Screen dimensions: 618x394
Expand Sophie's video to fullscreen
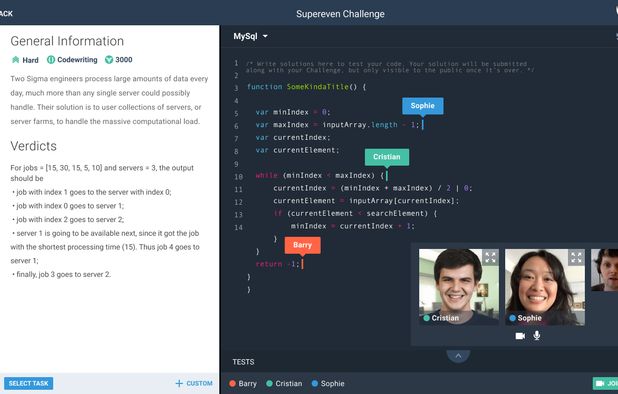pos(577,257)
